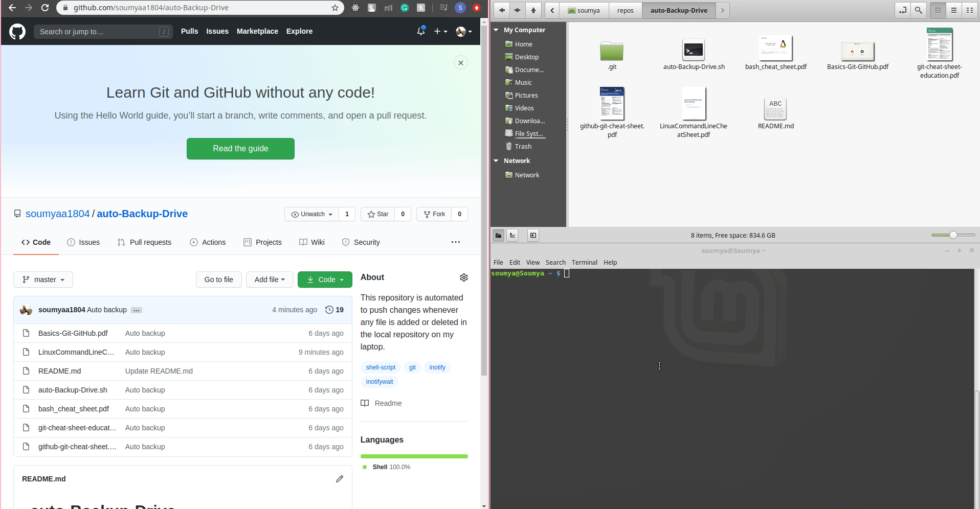Adjust the file manager zoom slider
The width and height of the screenshot is (980, 509).
(x=953, y=235)
